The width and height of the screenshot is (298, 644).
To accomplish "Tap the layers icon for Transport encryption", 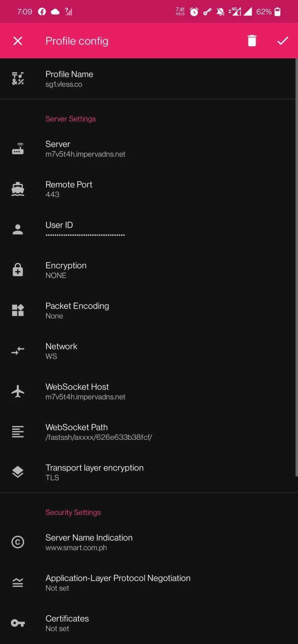I will pyautogui.click(x=18, y=472).
